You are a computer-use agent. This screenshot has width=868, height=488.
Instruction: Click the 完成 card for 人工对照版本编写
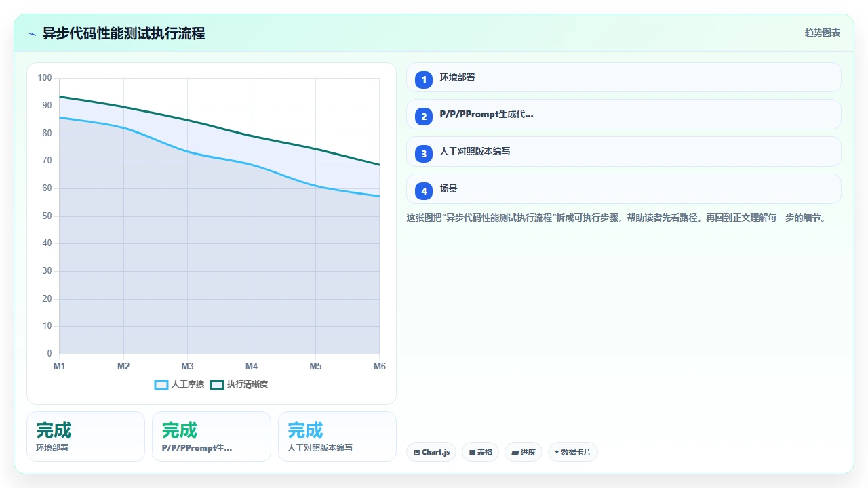point(337,436)
